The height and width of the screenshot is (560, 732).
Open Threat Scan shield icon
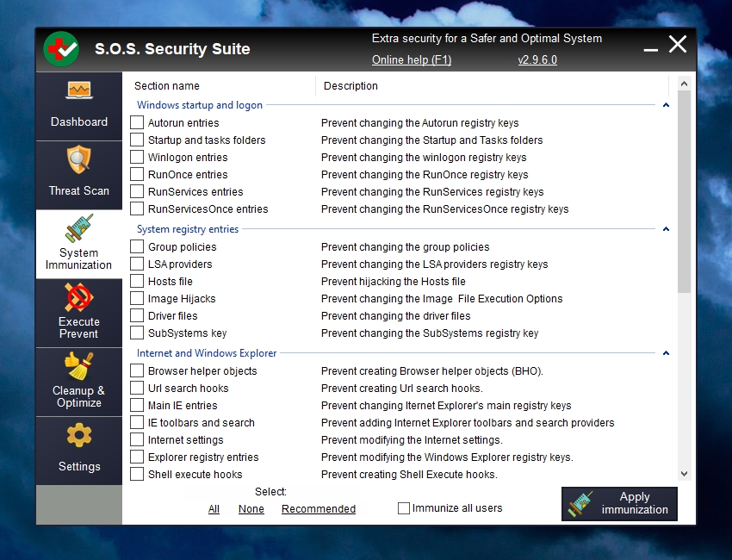(x=79, y=159)
